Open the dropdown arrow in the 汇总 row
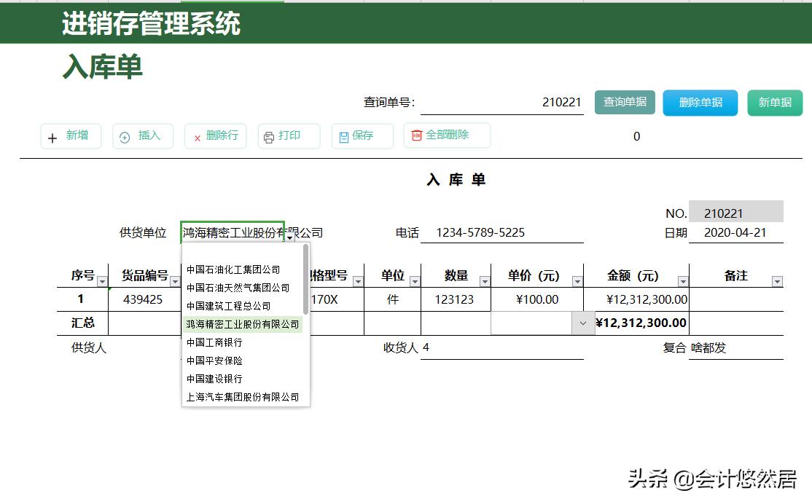The height and width of the screenshot is (504, 812). pyautogui.click(x=582, y=323)
